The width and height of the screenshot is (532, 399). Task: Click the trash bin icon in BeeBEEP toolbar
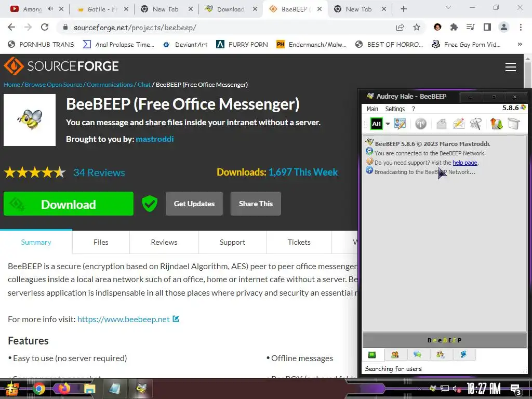click(x=514, y=124)
